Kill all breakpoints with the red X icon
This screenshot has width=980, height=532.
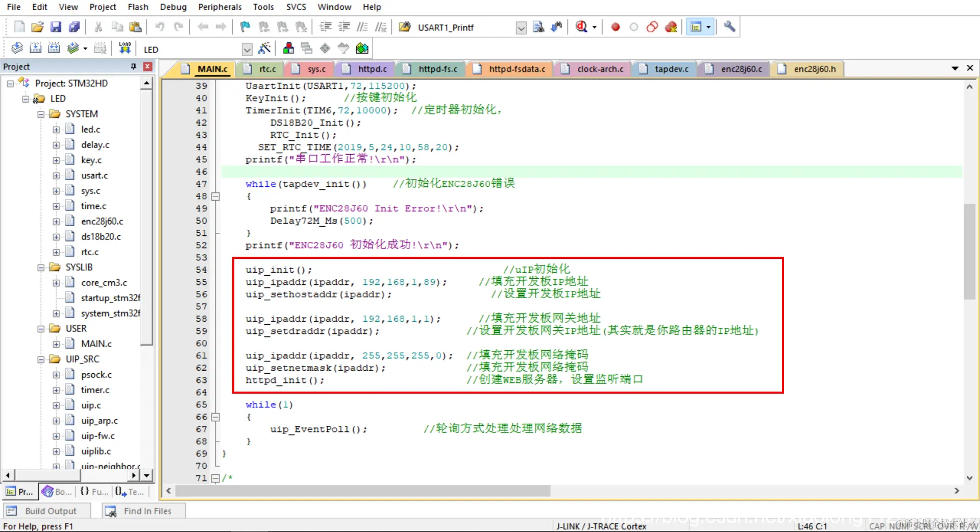click(x=671, y=27)
